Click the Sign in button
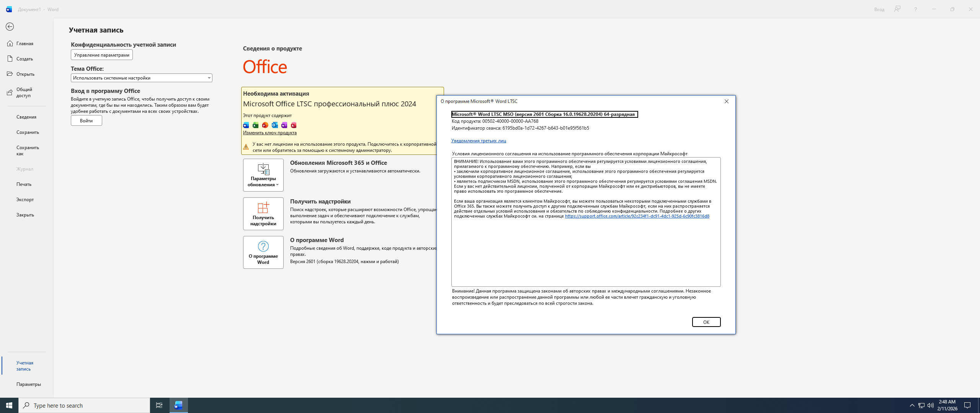This screenshot has width=980, height=413. 86,121
